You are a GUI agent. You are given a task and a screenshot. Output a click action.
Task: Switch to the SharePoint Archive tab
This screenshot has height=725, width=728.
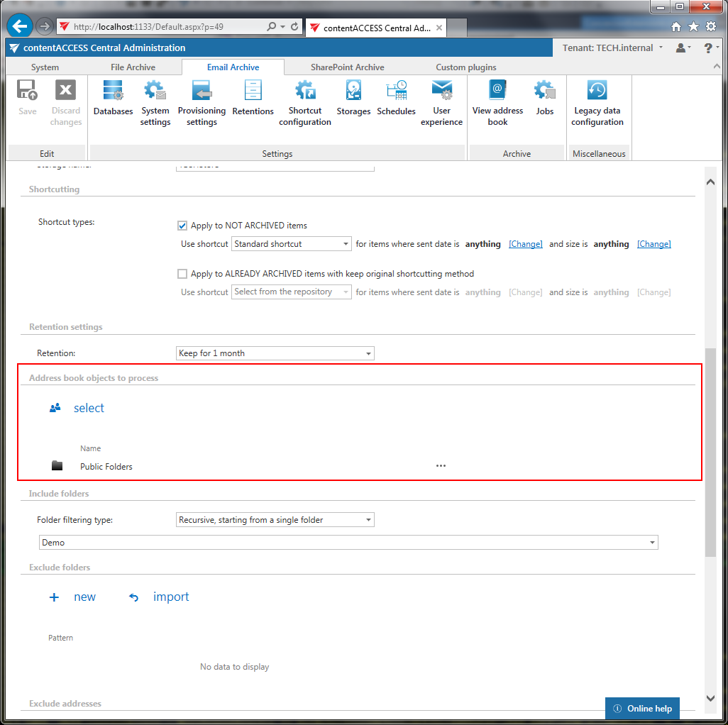click(x=347, y=67)
